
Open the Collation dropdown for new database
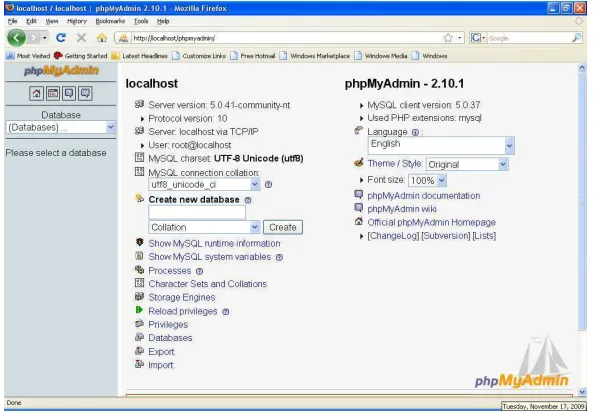pyautogui.click(x=204, y=227)
